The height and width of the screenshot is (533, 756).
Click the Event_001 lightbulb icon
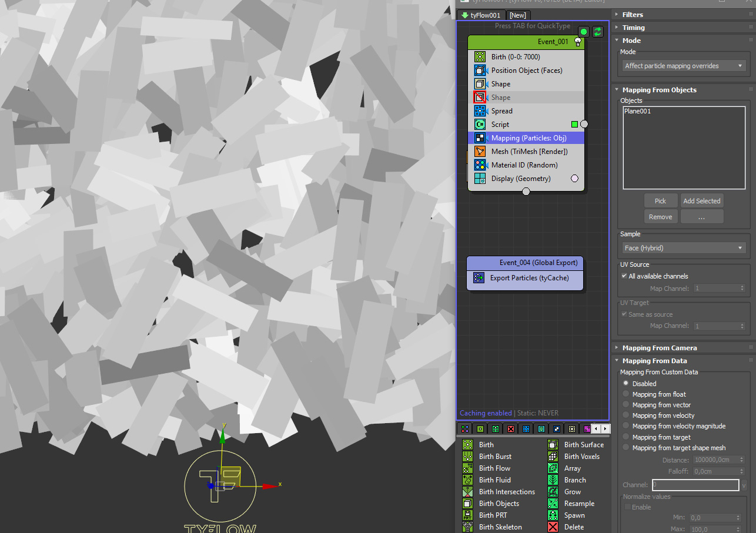578,42
